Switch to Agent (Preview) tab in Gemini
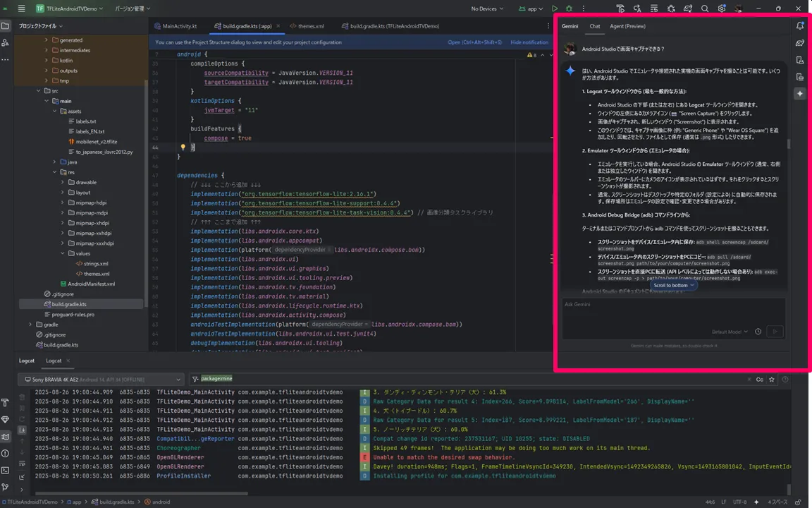812x508 pixels. [x=627, y=26]
